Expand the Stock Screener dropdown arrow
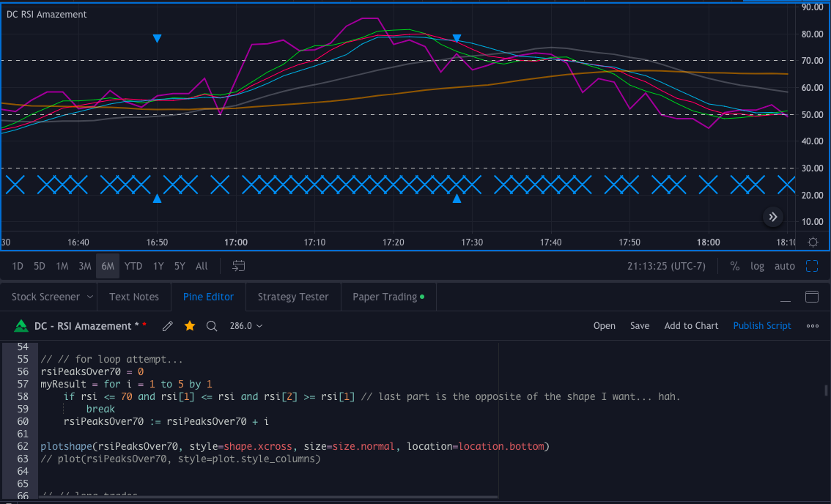The height and width of the screenshot is (504, 831). pyautogui.click(x=90, y=297)
